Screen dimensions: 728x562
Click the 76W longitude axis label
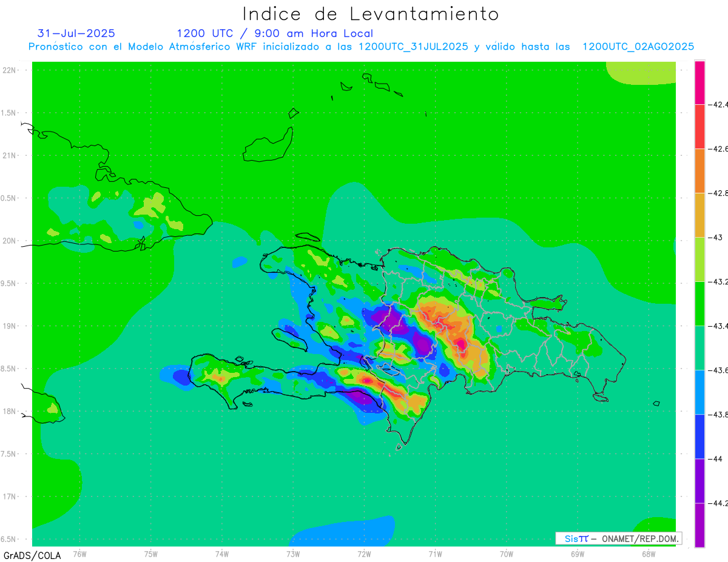[79, 554]
